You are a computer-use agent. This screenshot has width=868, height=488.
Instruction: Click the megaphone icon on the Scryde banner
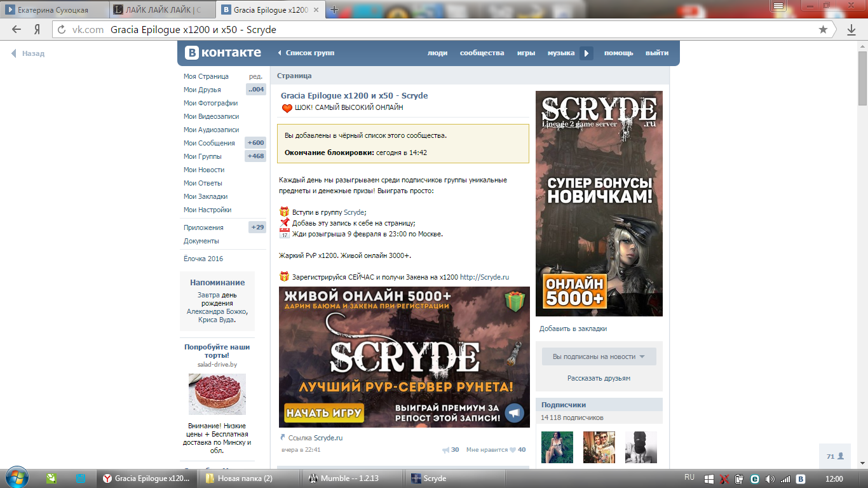[x=515, y=413]
